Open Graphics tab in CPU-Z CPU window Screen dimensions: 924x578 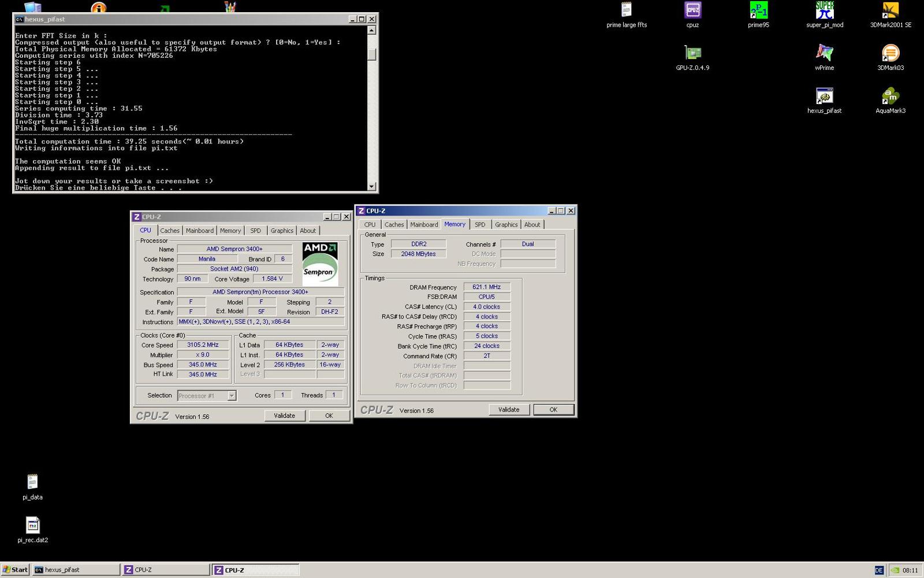tap(282, 231)
